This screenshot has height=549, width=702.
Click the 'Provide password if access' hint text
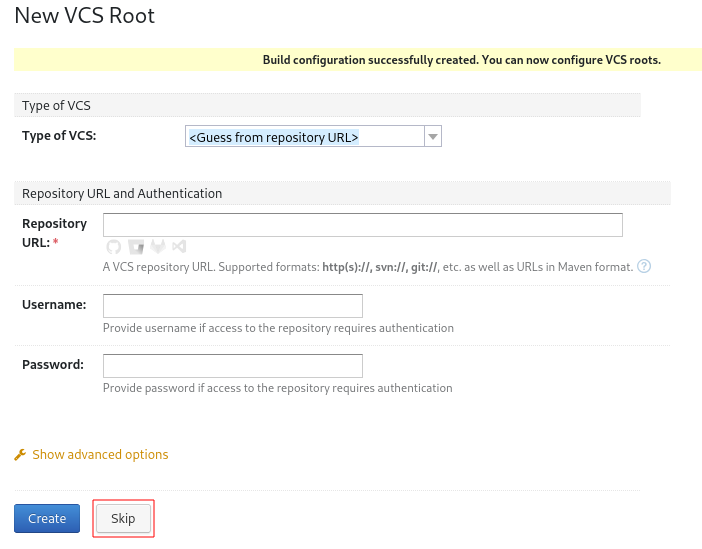[278, 388]
